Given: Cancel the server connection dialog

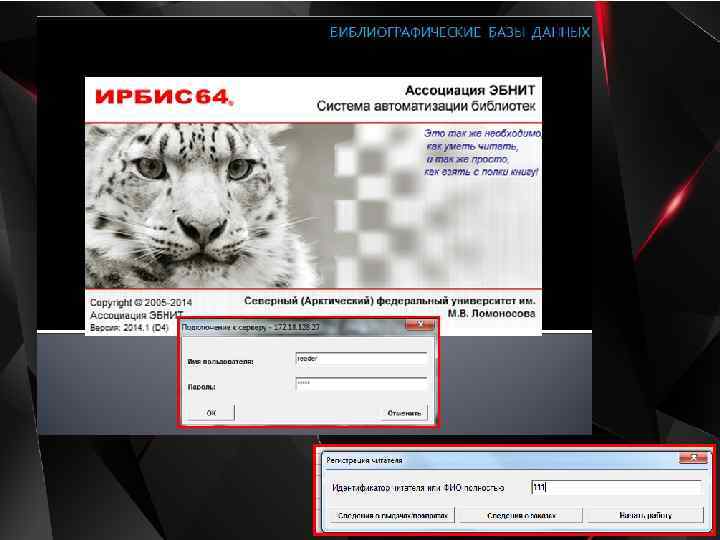Looking at the screenshot, I should (x=404, y=413).
